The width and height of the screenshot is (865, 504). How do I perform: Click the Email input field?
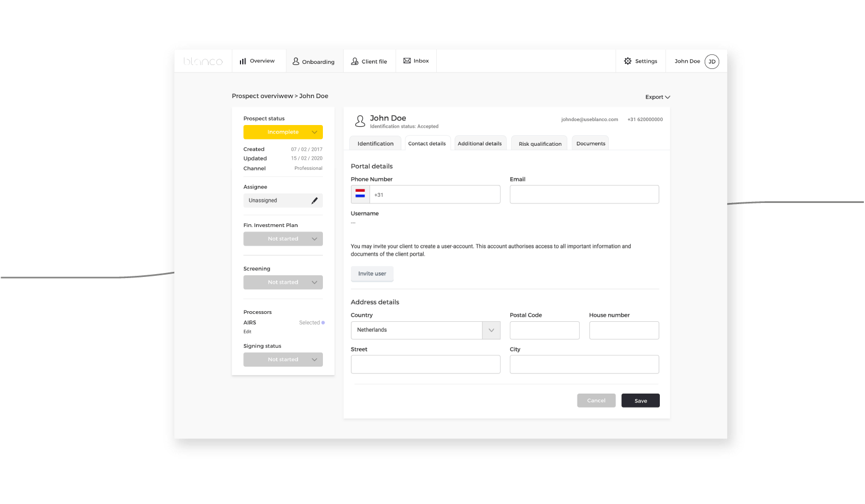pyautogui.click(x=584, y=195)
